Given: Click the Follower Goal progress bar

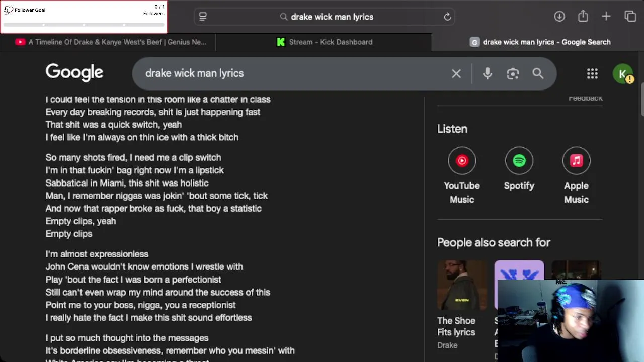Looking at the screenshot, I should pos(84,24).
